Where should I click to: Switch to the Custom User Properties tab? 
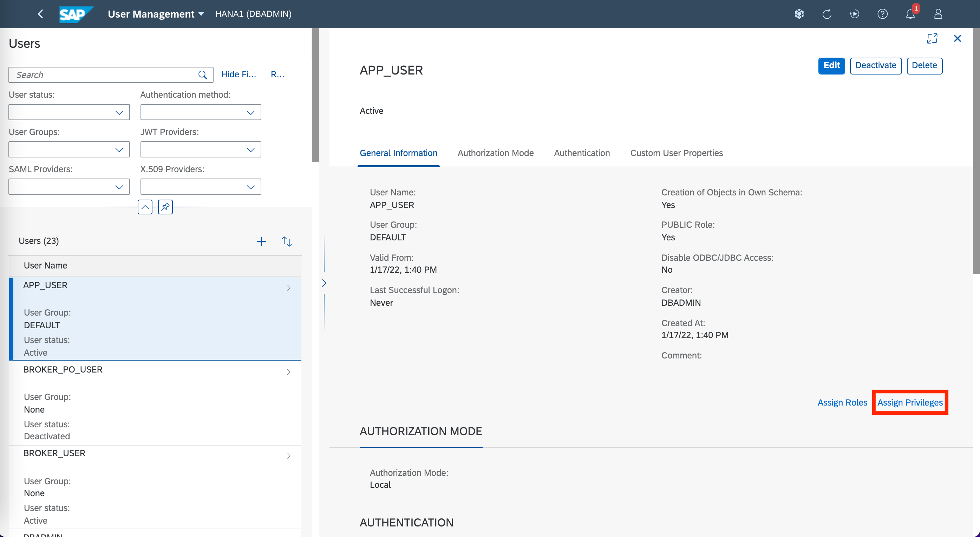click(676, 153)
